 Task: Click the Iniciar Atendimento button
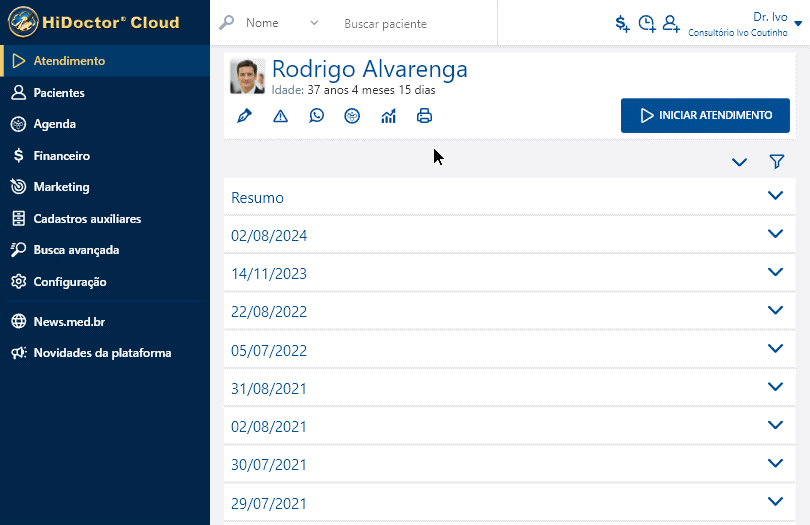[705, 115]
